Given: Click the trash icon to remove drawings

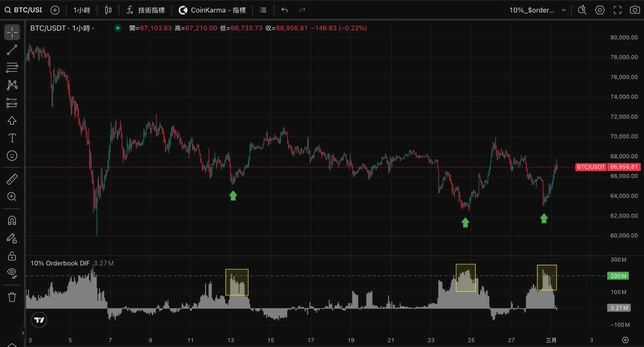Looking at the screenshot, I should pos(12,297).
